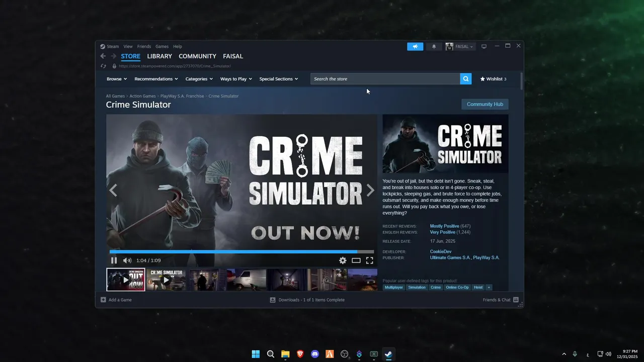Select the second trailer thumbnail
The width and height of the screenshot is (644, 362).
tap(166, 280)
